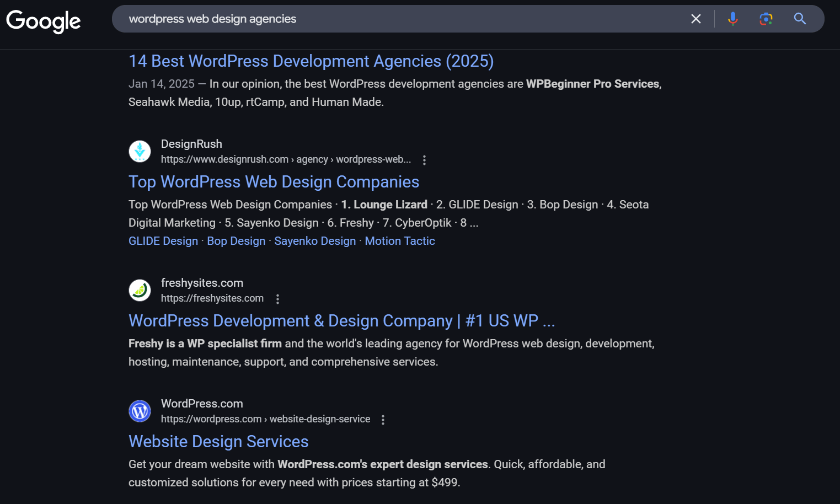840x504 pixels.
Task: Follow the Motion Tactic sitelink
Action: [x=400, y=241]
